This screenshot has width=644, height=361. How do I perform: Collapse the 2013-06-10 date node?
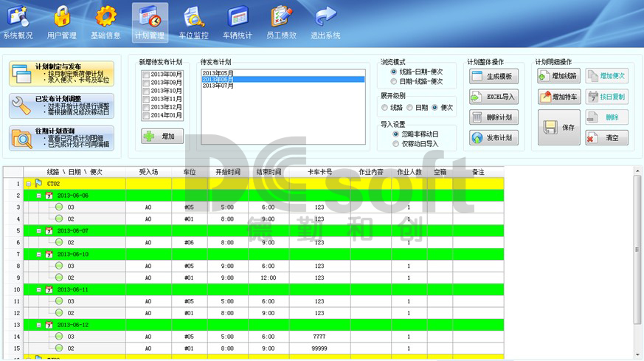[39, 254]
